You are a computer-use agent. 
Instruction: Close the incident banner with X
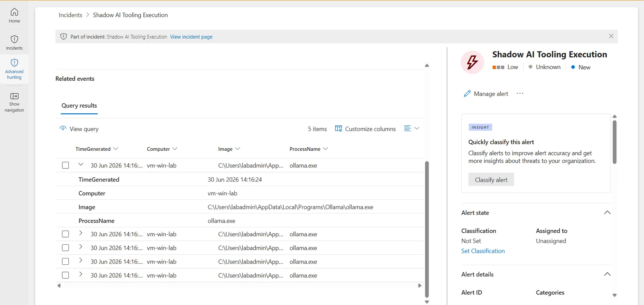click(x=611, y=36)
